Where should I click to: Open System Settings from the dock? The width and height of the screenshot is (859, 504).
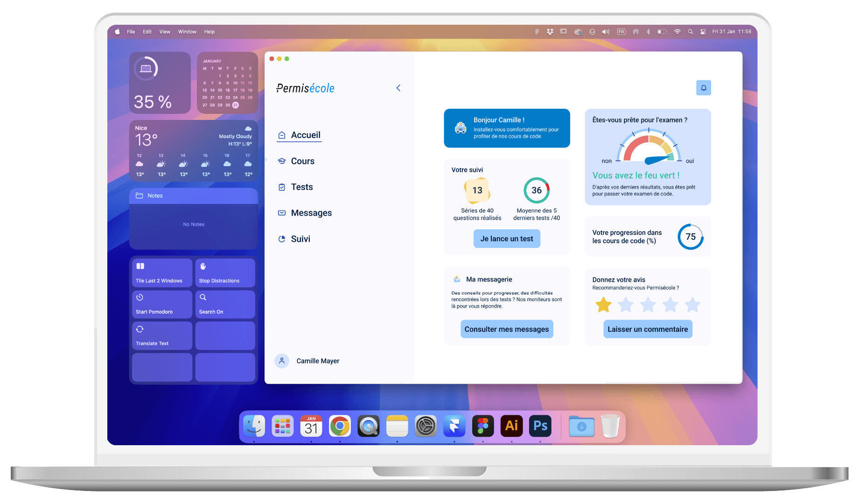(426, 426)
